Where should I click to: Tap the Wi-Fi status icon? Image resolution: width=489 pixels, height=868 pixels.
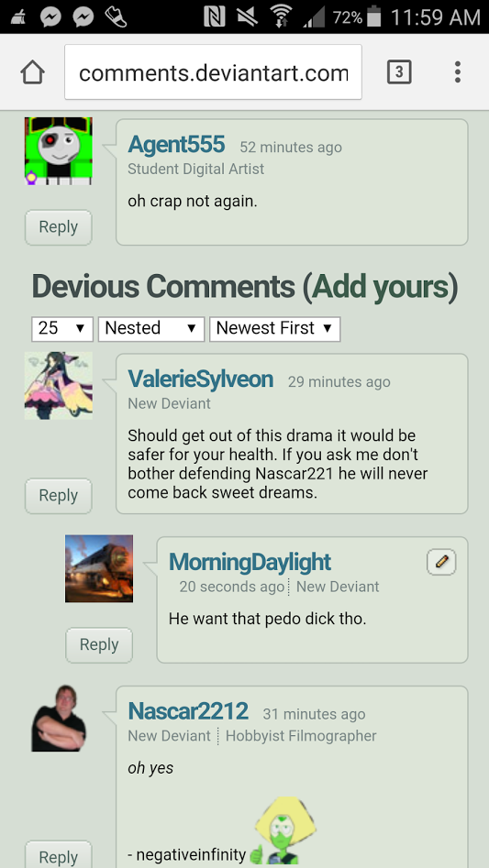[282, 17]
